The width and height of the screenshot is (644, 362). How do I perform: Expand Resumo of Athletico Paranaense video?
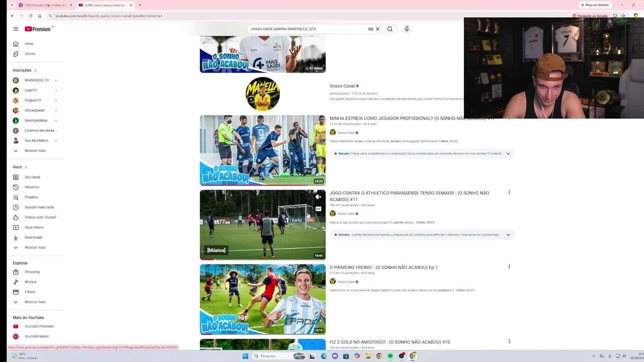(508, 235)
